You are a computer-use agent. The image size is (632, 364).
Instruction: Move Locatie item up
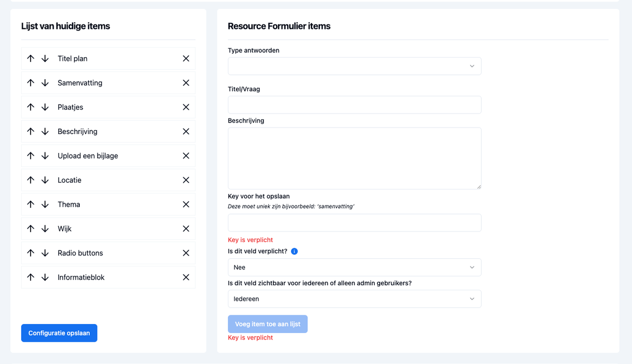pyautogui.click(x=30, y=180)
